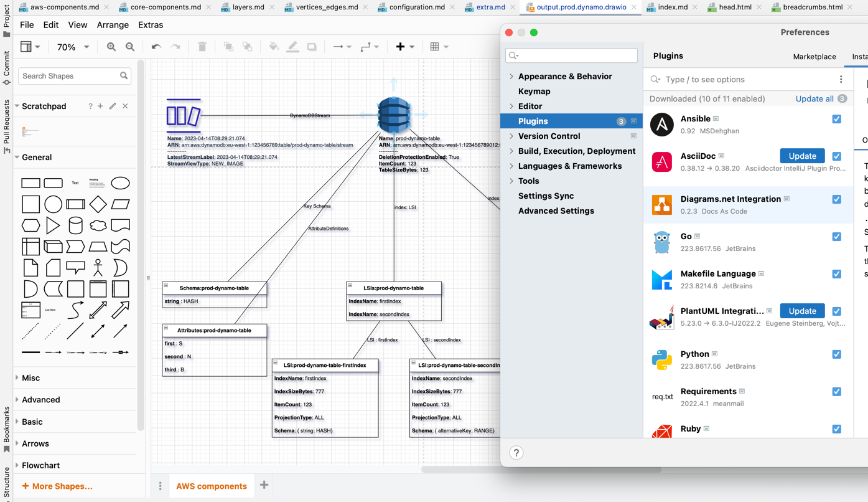Click the Diagrams.net Integration plugin icon

(x=661, y=205)
